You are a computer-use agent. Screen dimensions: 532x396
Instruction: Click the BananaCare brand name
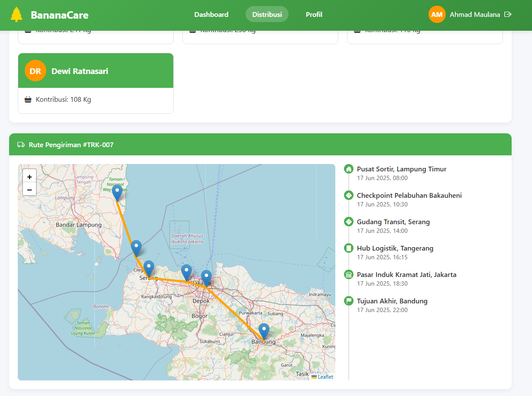(x=59, y=15)
